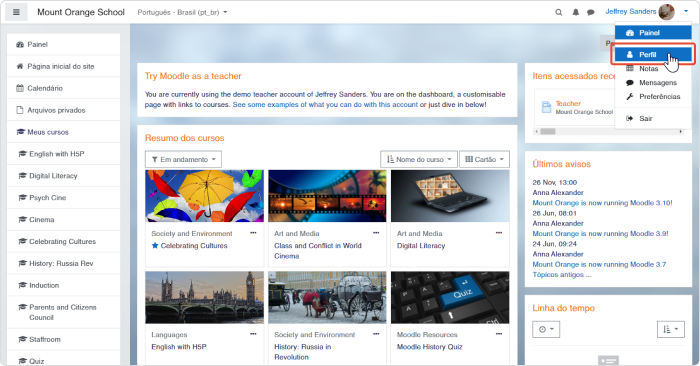
Task: Click the recent items horizontal scrollbar
Action: pyautogui.click(x=608, y=132)
